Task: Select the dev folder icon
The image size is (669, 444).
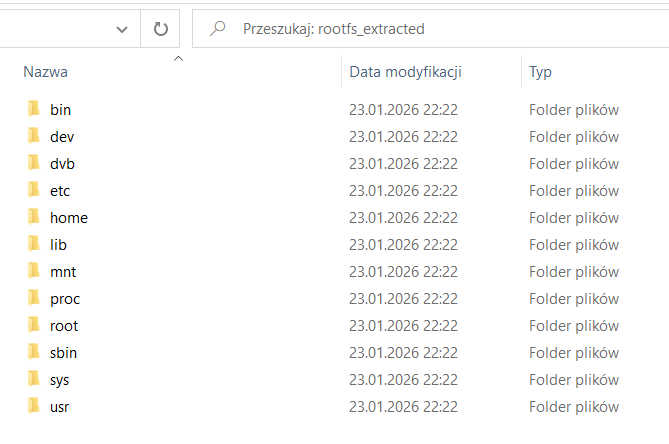Action: click(34, 136)
